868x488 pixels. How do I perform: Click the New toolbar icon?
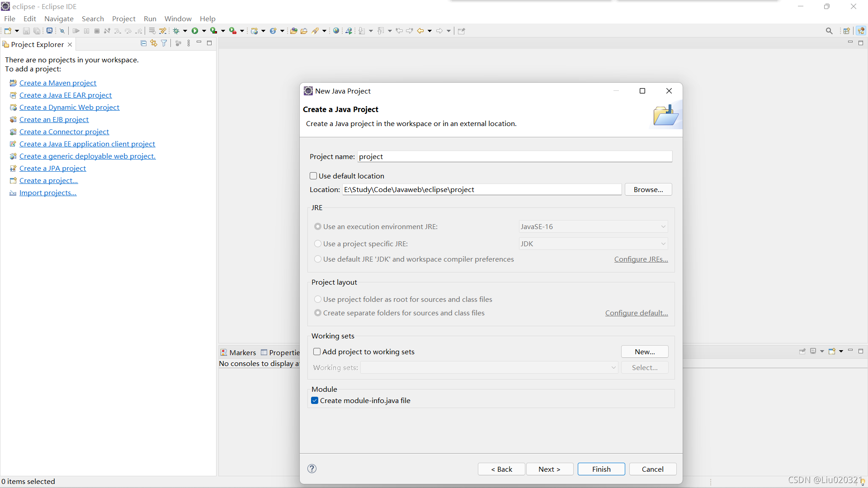8,31
